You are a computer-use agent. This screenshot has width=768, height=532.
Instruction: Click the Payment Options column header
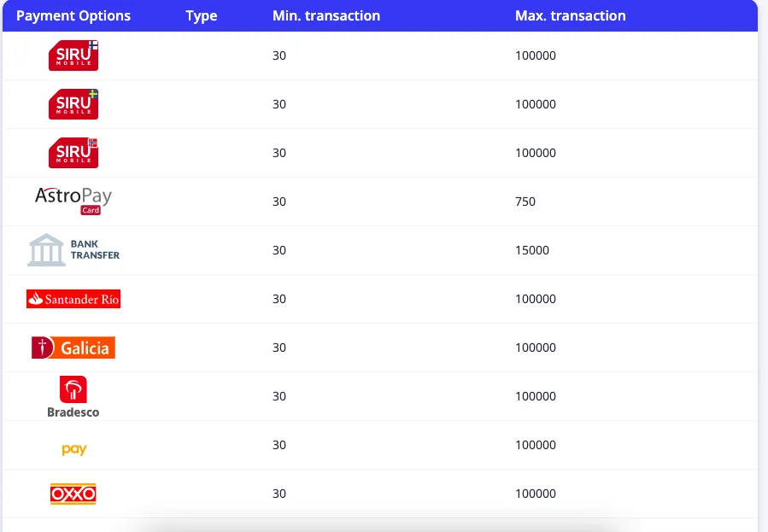[x=73, y=16]
